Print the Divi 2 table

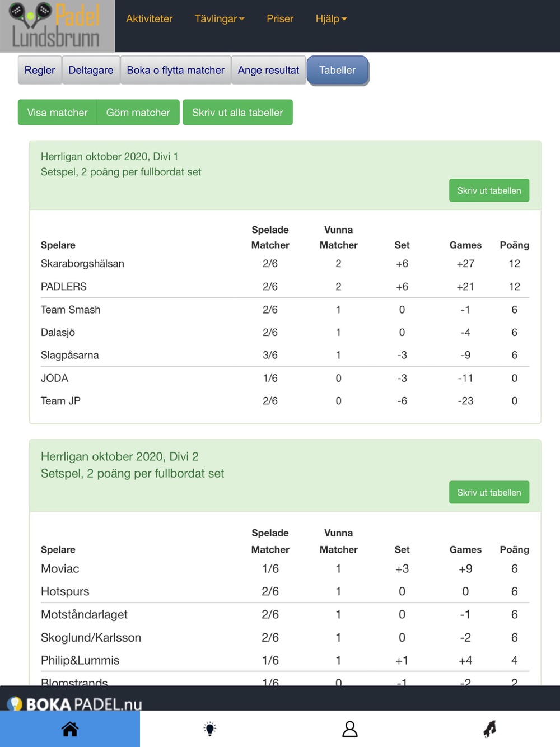pyautogui.click(x=489, y=492)
